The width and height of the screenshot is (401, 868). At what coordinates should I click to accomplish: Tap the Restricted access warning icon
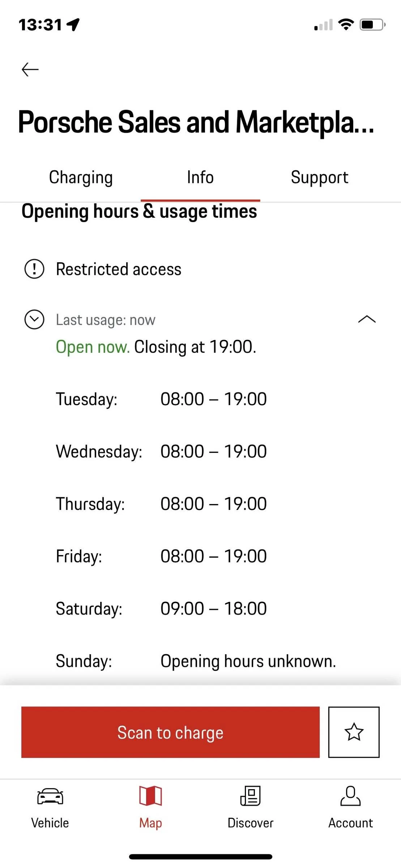(34, 269)
